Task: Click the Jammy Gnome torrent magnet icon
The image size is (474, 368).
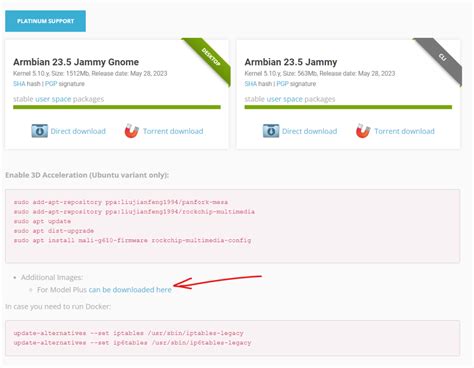Action: click(x=132, y=131)
